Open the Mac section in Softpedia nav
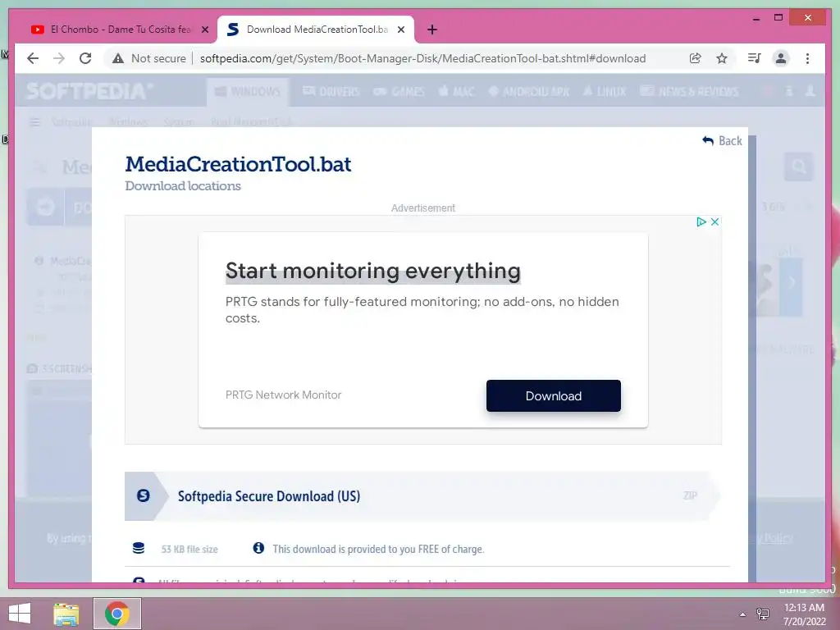 pos(456,92)
